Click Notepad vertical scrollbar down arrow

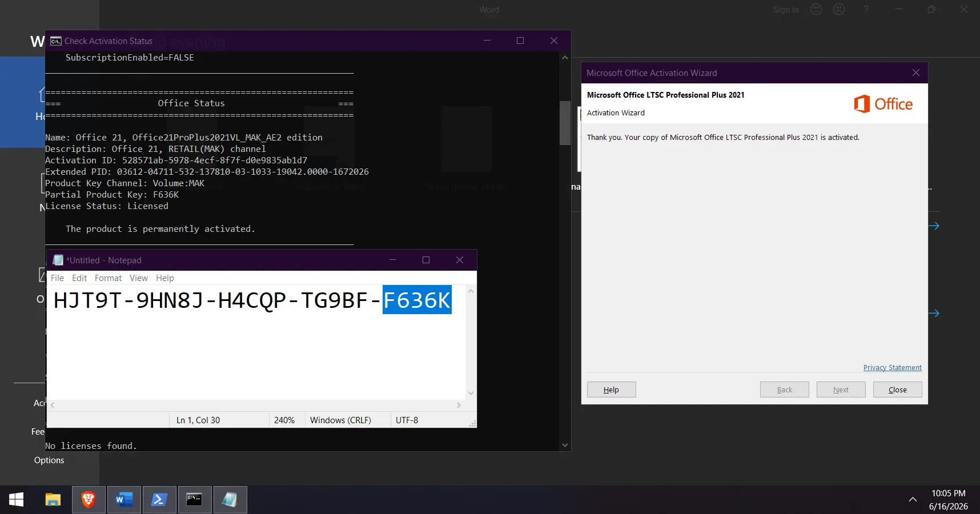(x=471, y=393)
